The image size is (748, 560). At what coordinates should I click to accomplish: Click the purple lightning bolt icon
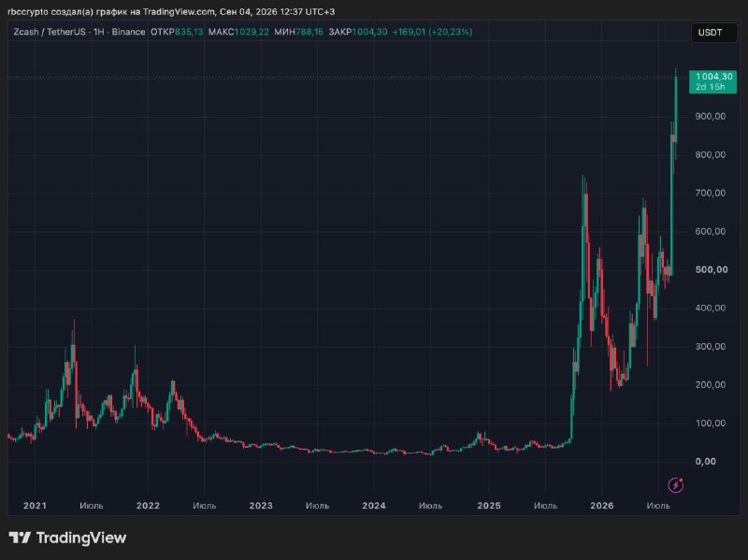(675, 485)
